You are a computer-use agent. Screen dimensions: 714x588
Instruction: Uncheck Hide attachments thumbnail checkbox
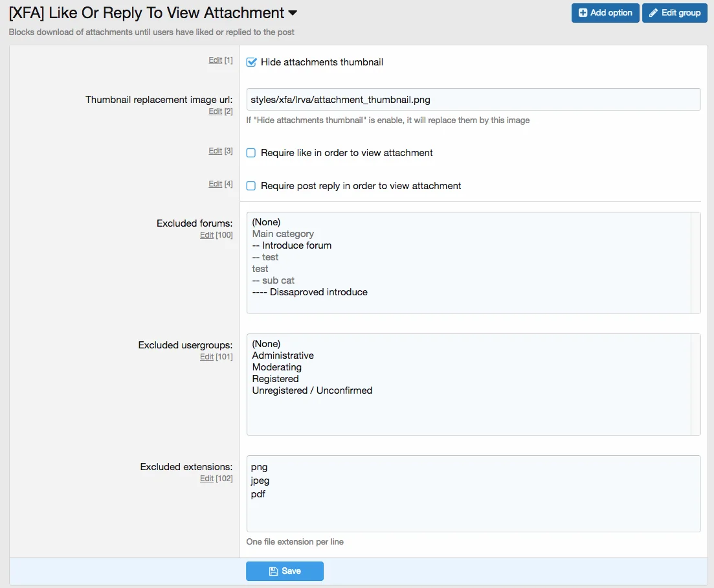click(252, 62)
